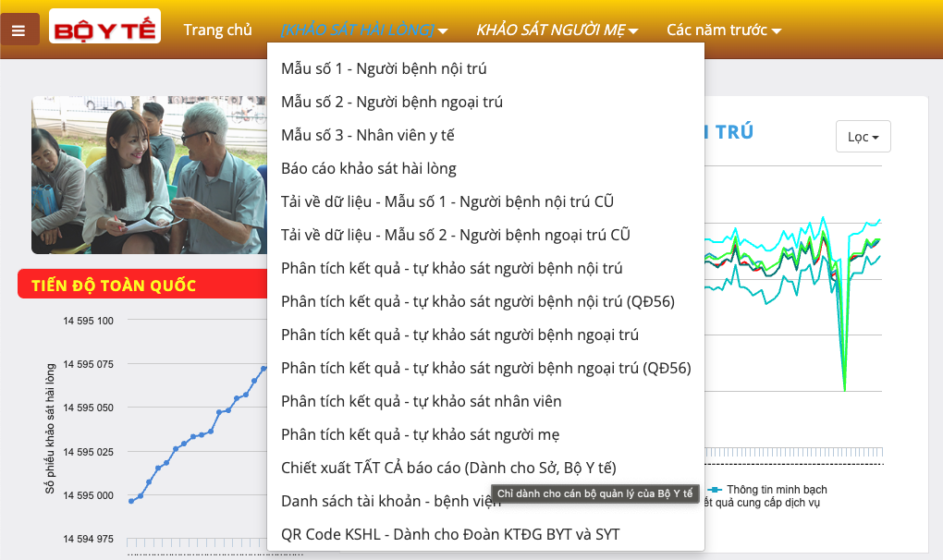This screenshot has height=560, width=943.
Task: Click Chiết xuất TẤT CẢ báo cáo
Action: click(x=447, y=468)
